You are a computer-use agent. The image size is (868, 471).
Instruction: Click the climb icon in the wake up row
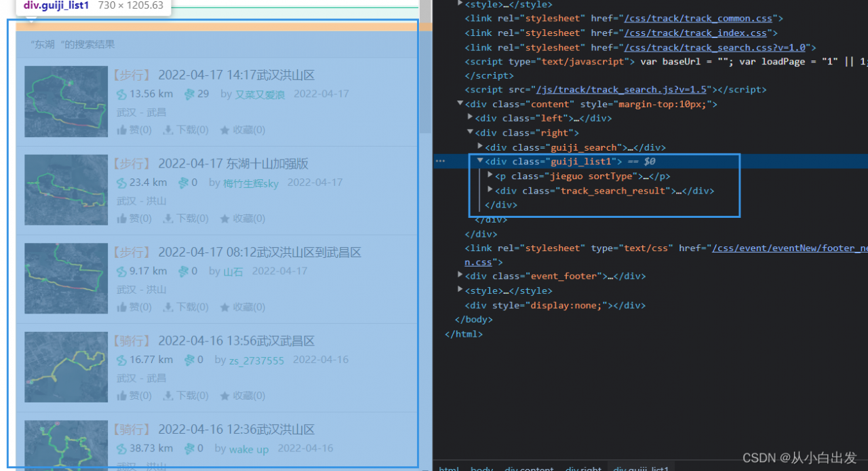(x=189, y=449)
